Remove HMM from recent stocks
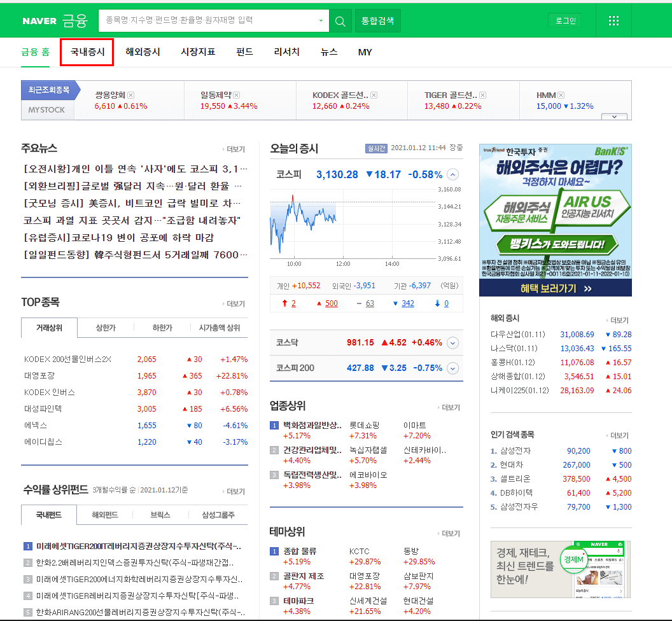The image size is (672, 621). (561, 95)
